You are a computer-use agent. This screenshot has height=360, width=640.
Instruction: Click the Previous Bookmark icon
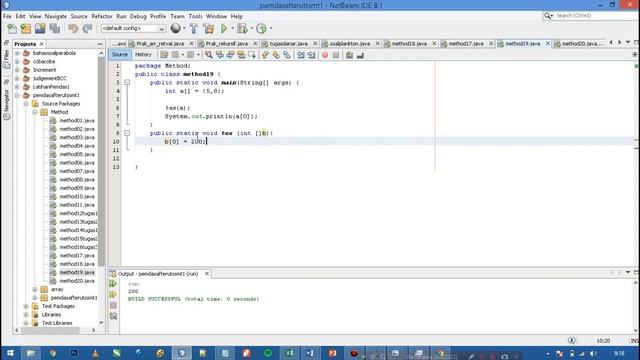click(265, 55)
